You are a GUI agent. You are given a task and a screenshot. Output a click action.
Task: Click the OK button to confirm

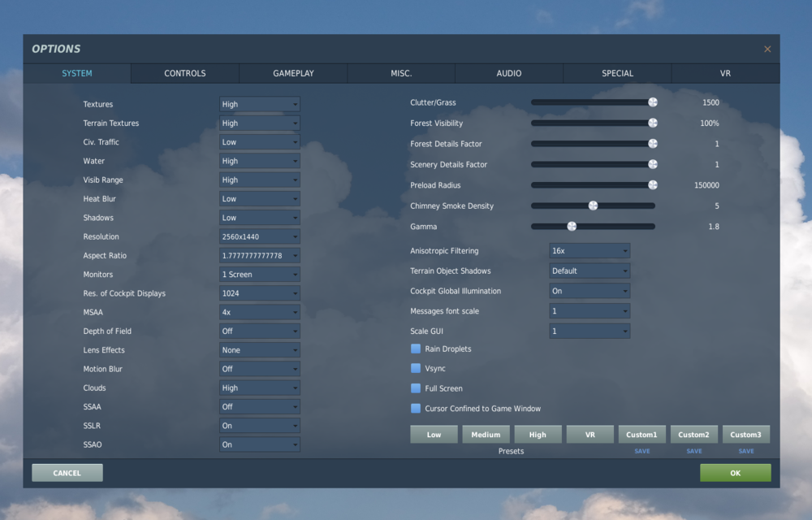735,472
